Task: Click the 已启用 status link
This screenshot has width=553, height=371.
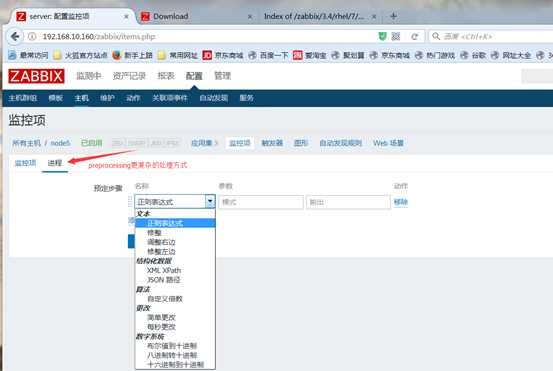Action: tap(91, 143)
